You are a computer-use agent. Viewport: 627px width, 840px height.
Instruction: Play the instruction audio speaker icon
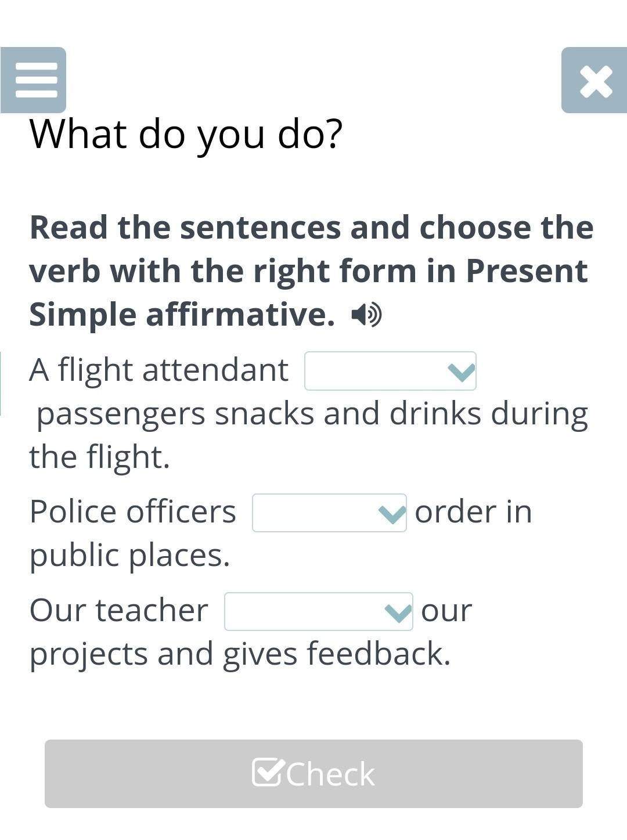[x=366, y=315]
